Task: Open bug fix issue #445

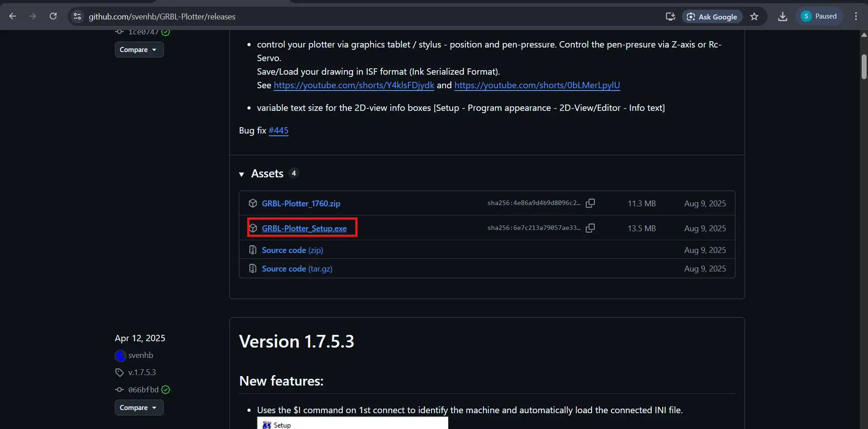Action: pyautogui.click(x=278, y=130)
